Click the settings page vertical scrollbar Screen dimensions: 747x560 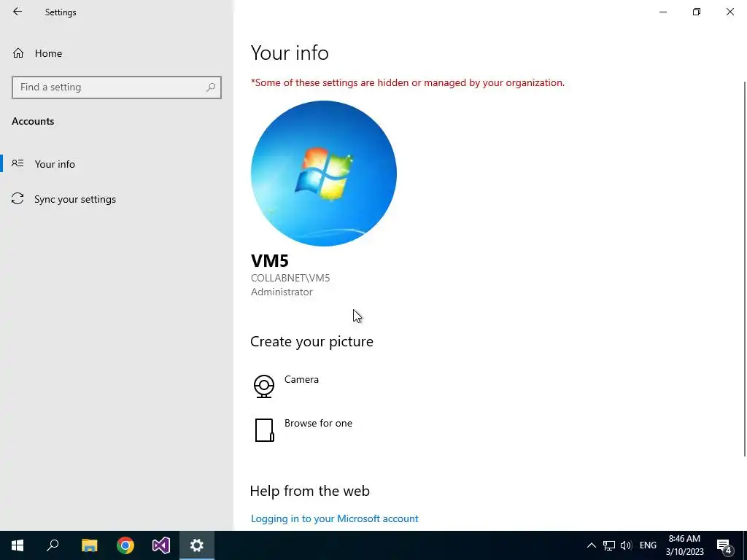pyautogui.click(x=744, y=269)
